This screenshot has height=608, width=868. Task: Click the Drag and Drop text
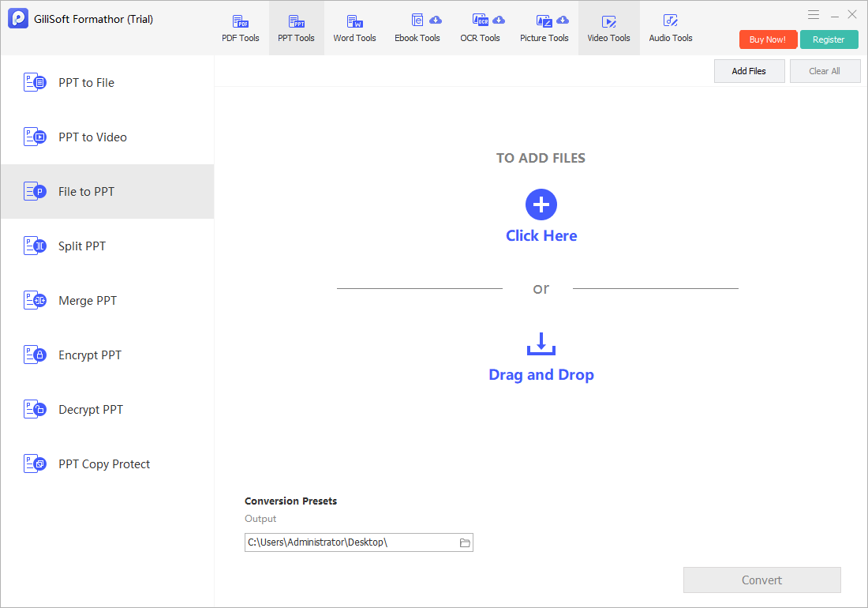click(541, 375)
